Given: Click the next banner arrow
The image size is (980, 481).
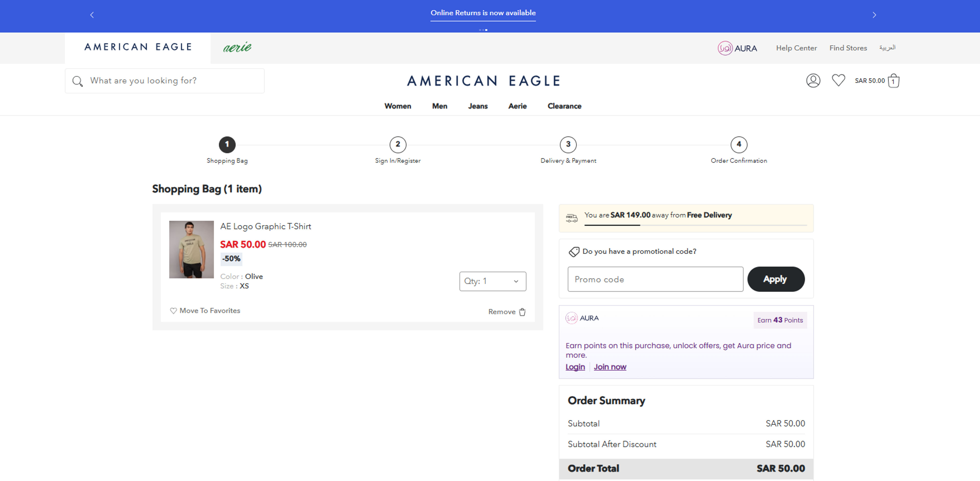Looking at the screenshot, I should coord(874,15).
